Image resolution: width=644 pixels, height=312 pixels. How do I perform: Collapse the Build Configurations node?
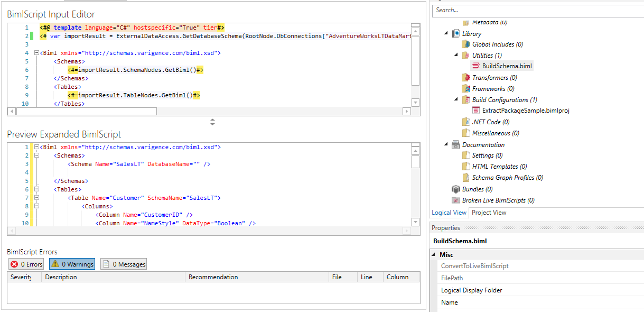coord(456,99)
